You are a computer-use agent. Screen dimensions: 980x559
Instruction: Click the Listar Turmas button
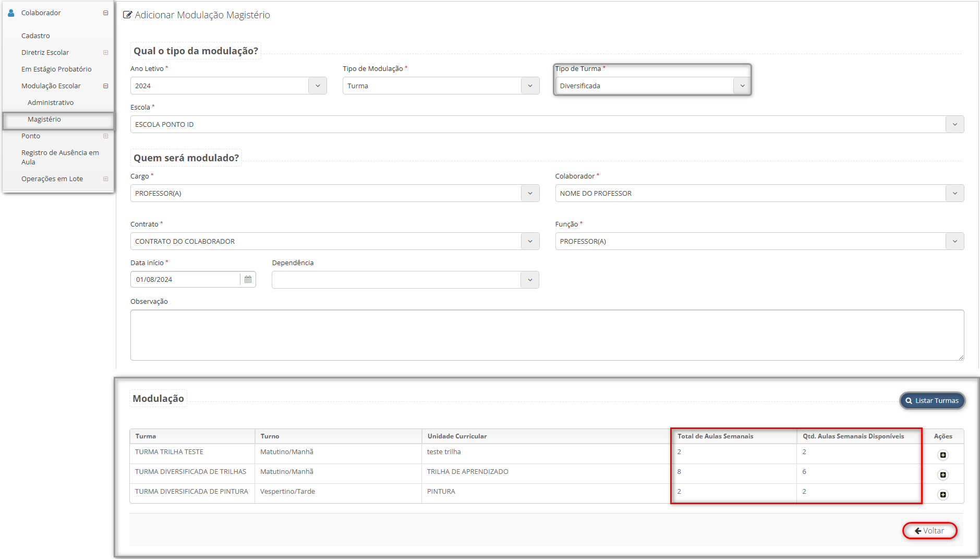[x=933, y=401]
